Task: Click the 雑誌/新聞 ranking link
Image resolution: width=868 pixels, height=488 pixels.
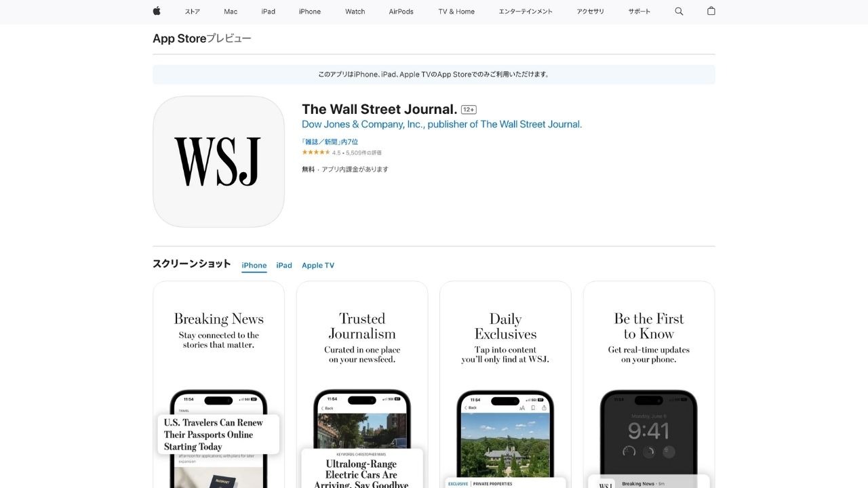Action: (330, 142)
